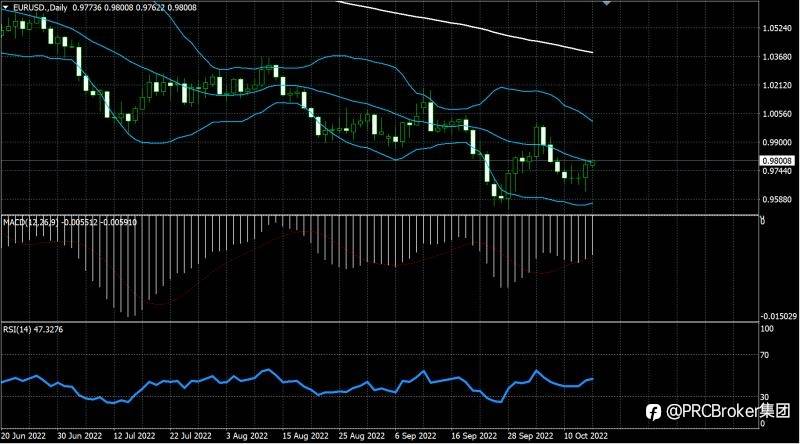Click the 28 Sep 2022 date label
Screen dimensions: 800x444
pyautogui.click(x=530, y=436)
